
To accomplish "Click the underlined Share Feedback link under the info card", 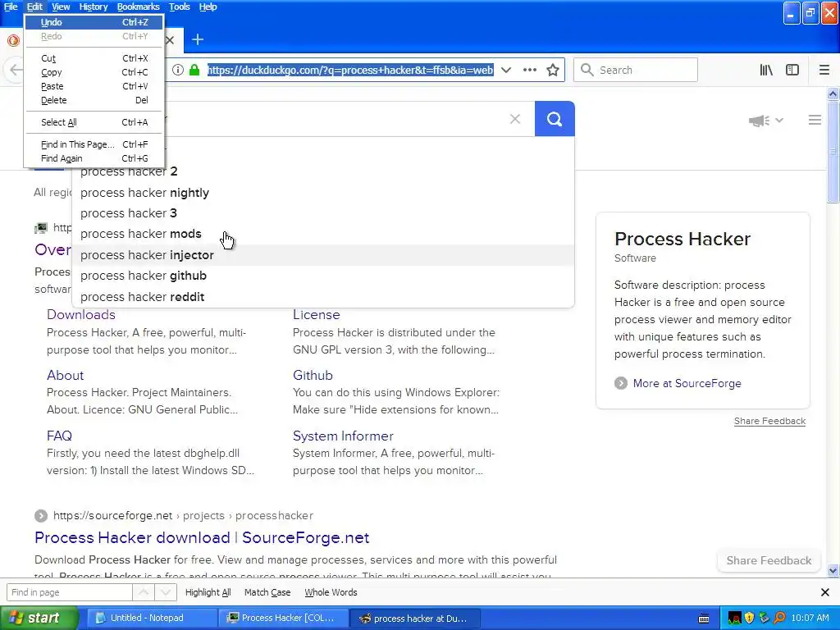I will click(769, 421).
